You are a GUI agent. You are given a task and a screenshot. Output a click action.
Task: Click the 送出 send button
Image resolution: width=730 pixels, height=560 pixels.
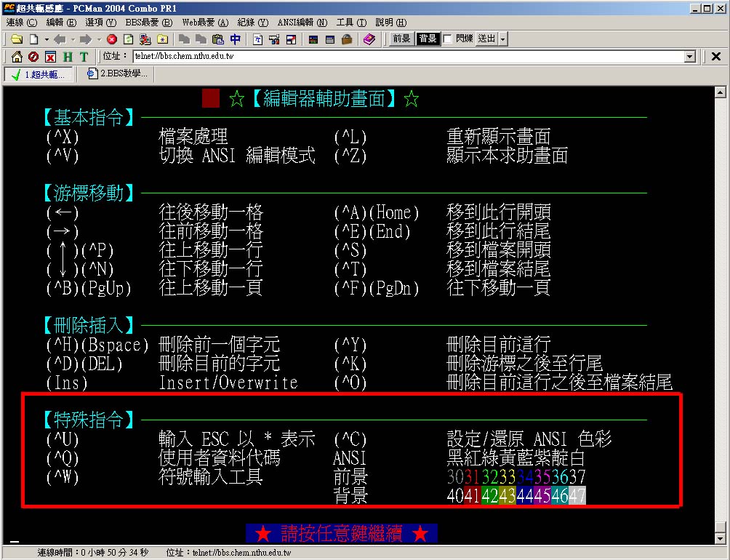[486, 39]
